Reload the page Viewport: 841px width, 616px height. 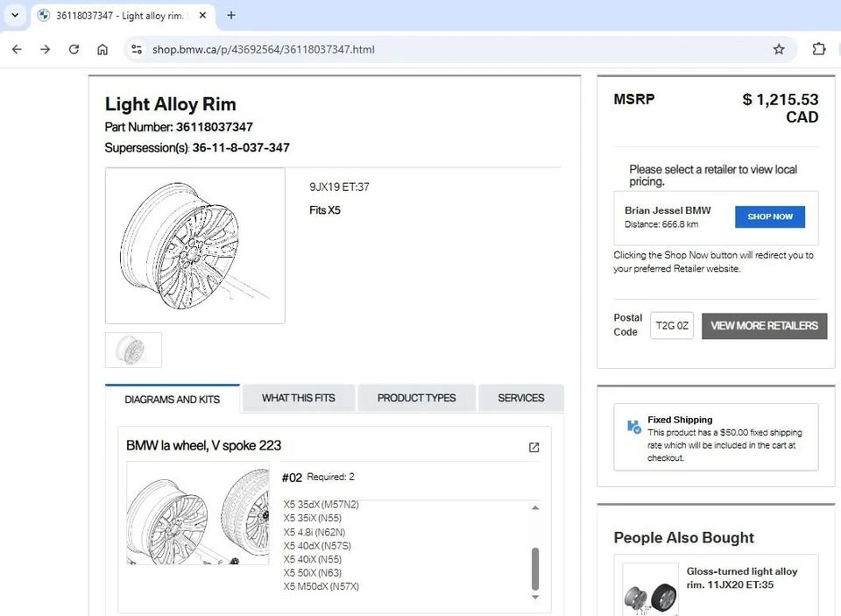click(74, 49)
